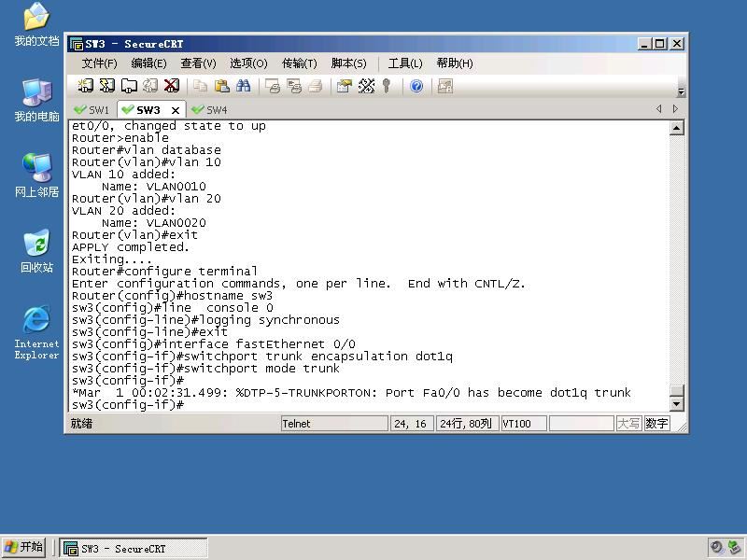This screenshot has height=560, width=747.
Task: Open Session Options properties icon
Action: pyautogui.click(x=344, y=86)
